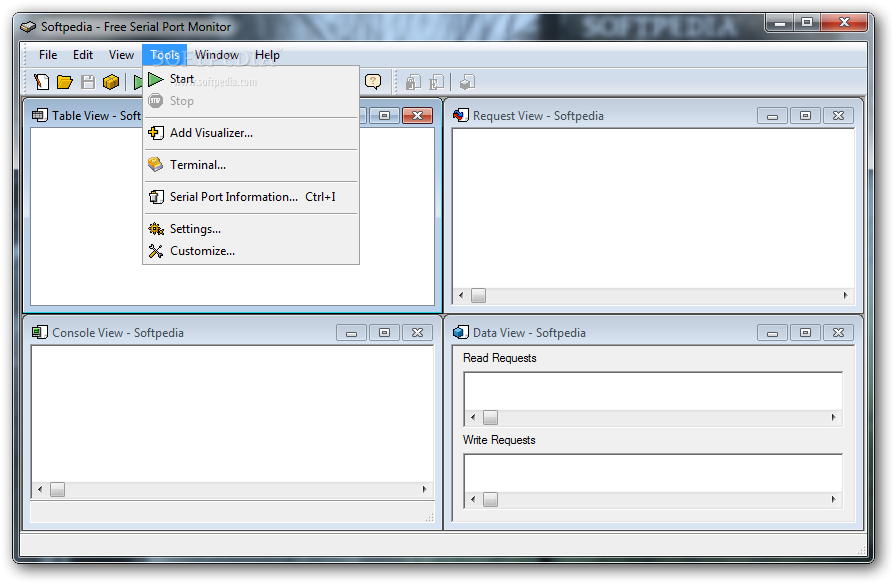Click Read Requests scrollbar left arrow
The width and height of the screenshot is (895, 584).
click(473, 417)
